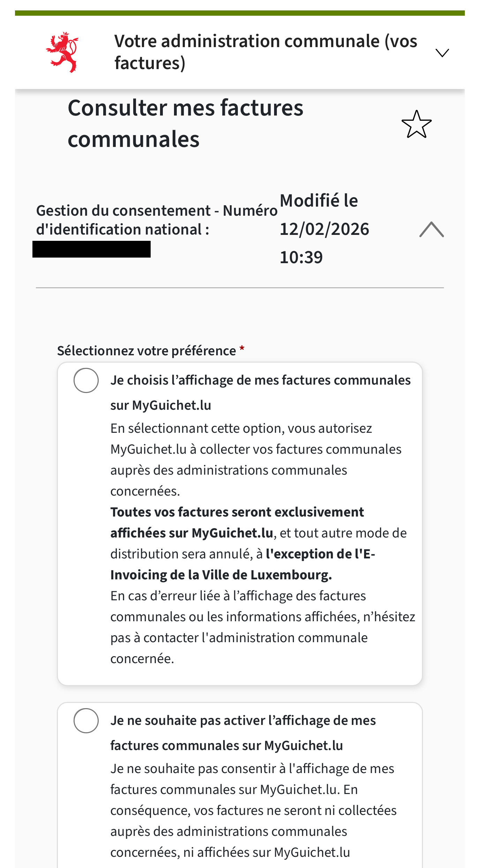Click the "Modifié le 12/02/2026 10:39" timestamp

tap(324, 229)
